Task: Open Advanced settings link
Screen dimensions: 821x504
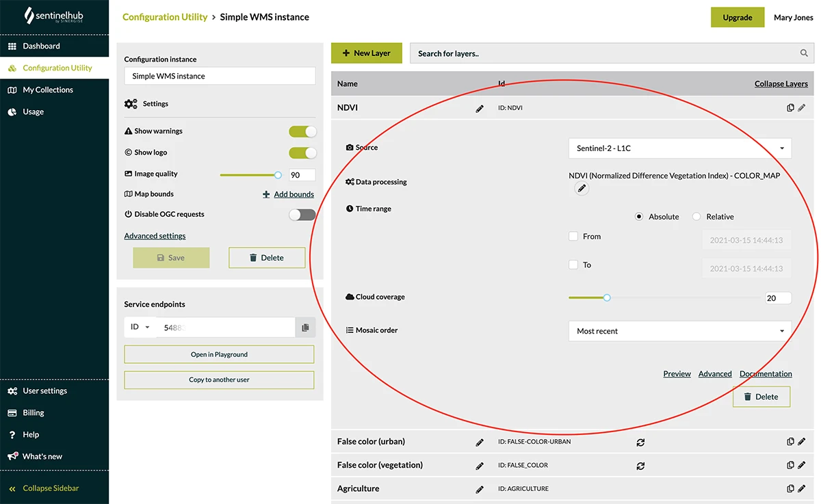Action: coord(155,236)
